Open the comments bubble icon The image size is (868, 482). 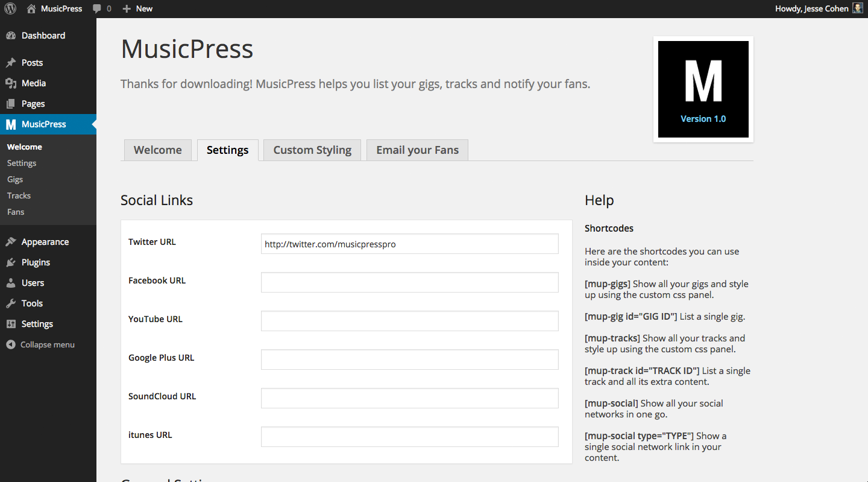coord(97,9)
